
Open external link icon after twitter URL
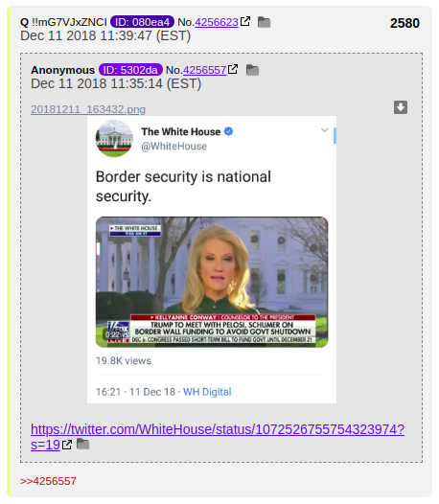point(67,445)
